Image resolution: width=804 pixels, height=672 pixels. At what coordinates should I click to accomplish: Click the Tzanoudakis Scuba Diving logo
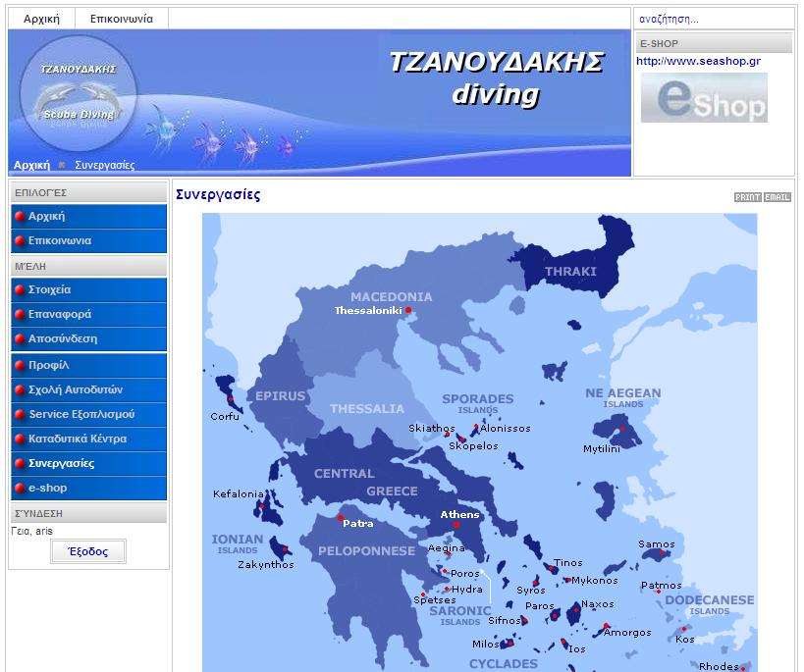(x=79, y=93)
